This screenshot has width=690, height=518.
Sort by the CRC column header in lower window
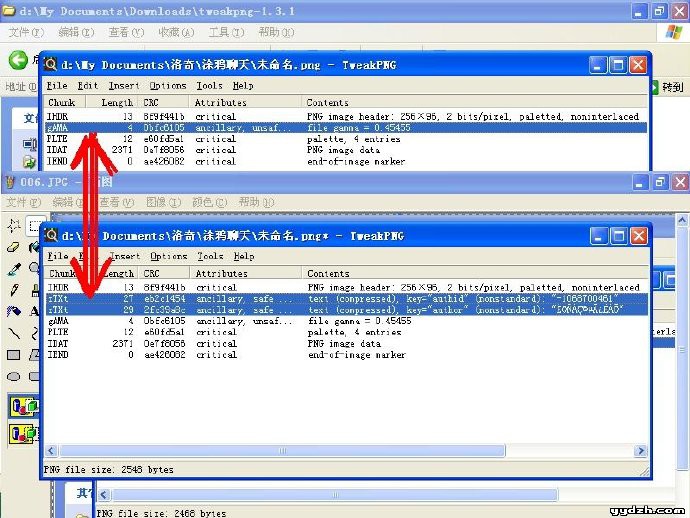(x=152, y=273)
